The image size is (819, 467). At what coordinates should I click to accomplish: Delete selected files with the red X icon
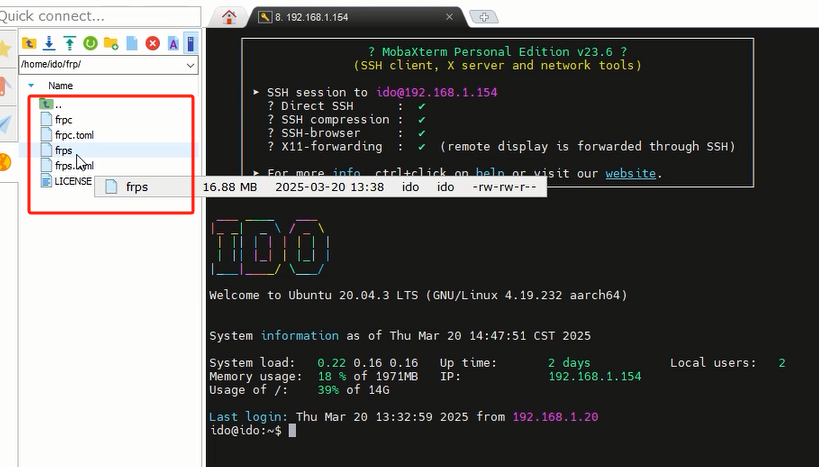click(x=153, y=43)
